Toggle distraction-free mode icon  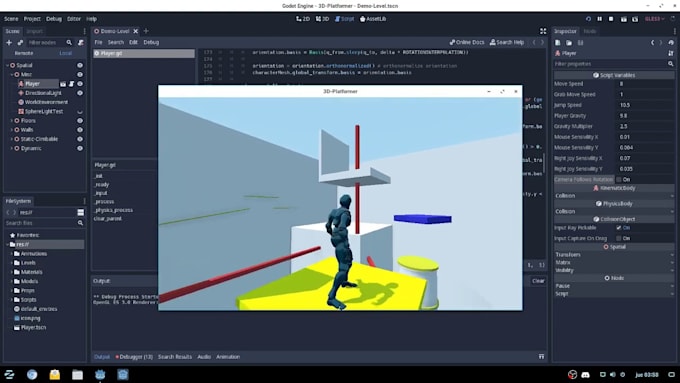click(x=543, y=31)
